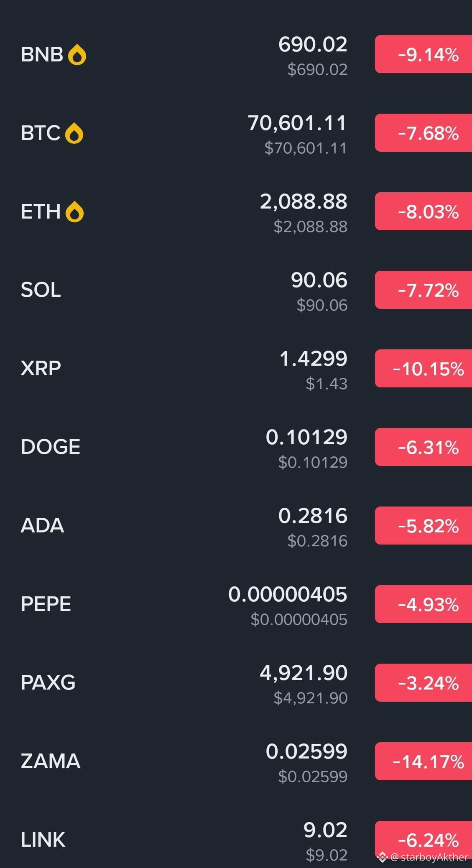472x868 pixels.
Task: Select the PAXG symbol label
Action: pos(48,682)
